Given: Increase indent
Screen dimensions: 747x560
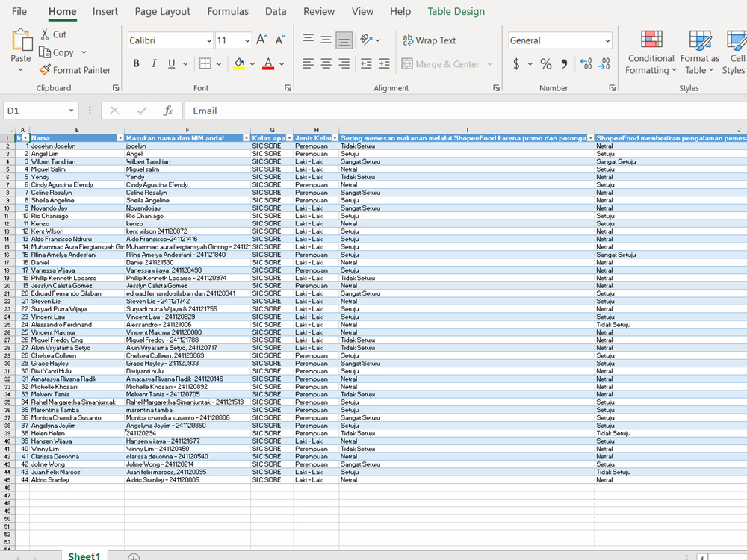Looking at the screenshot, I should 384,63.
